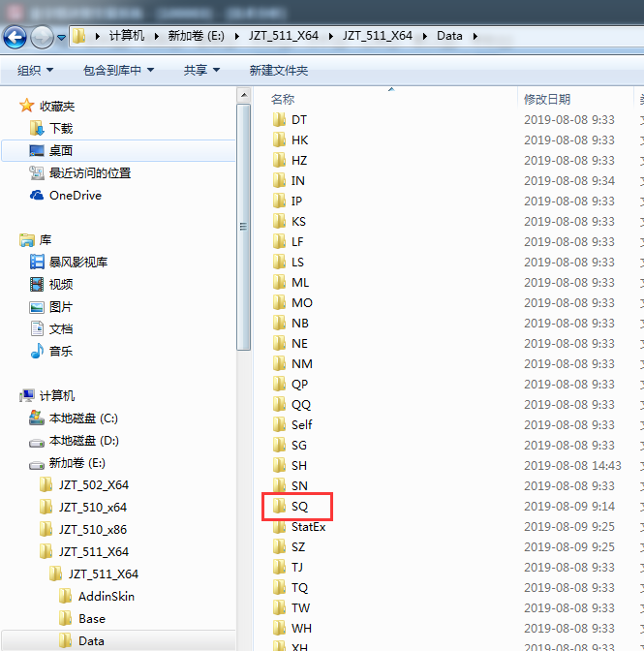Click the navigation pane scrollbar thumb
The image size is (644, 651).
tap(244, 227)
